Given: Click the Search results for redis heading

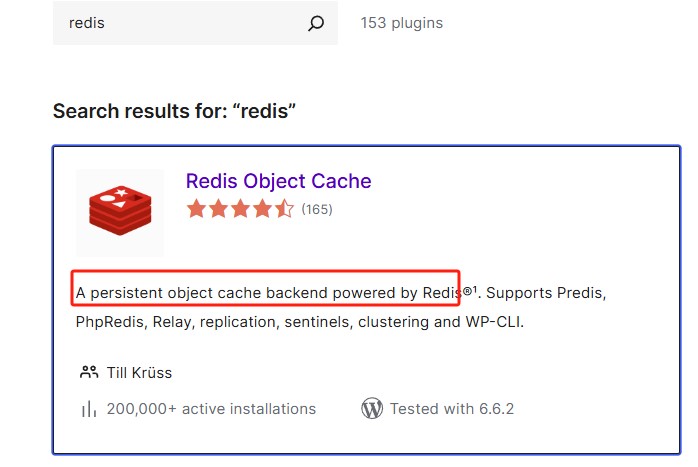Looking at the screenshot, I should 174,111.
